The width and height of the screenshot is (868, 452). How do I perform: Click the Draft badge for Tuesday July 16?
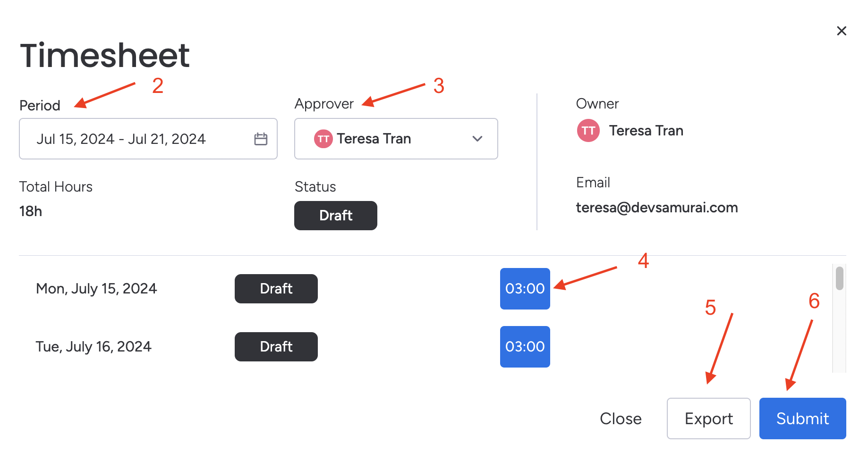click(x=276, y=347)
